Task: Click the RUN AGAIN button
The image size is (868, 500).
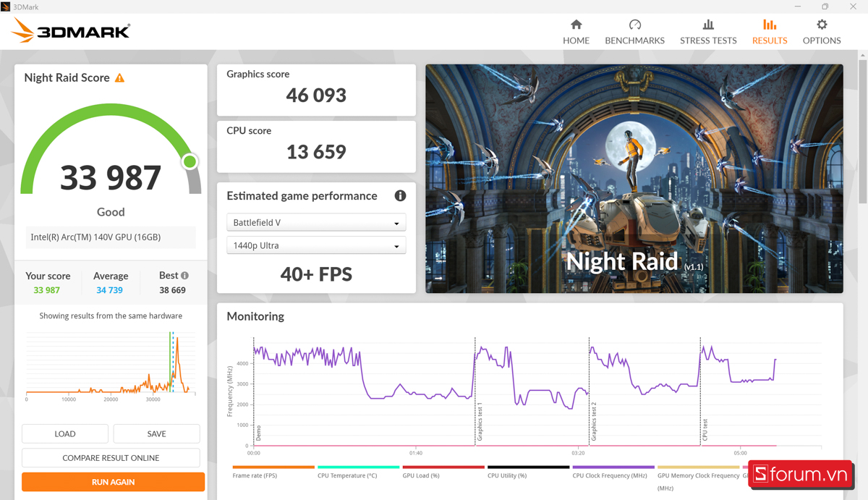Action: click(113, 482)
